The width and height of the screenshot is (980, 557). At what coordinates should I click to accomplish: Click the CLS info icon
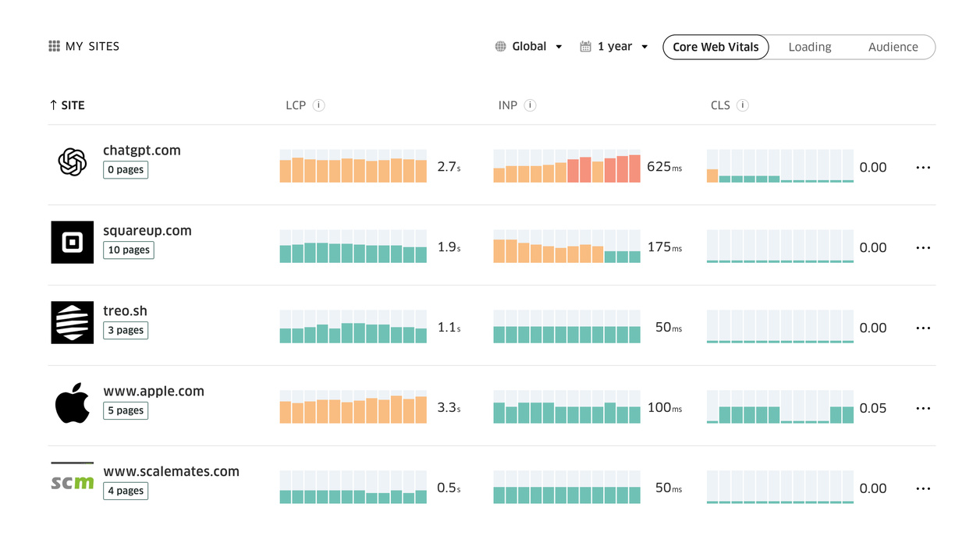pyautogui.click(x=742, y=105)
